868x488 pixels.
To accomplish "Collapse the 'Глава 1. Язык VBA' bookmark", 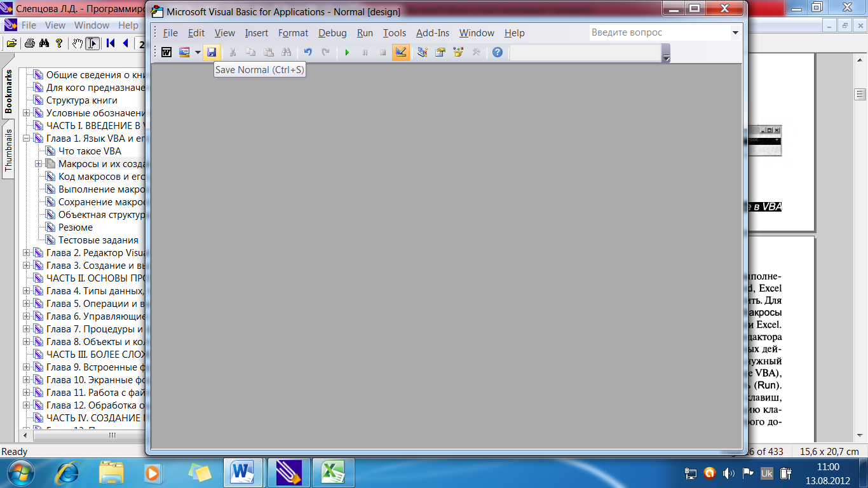I will 27,139.
